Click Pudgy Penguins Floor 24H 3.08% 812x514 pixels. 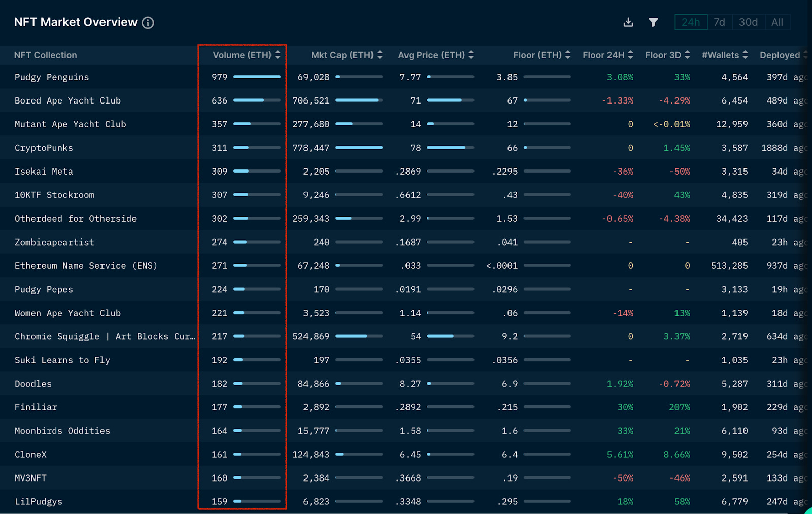620,77
